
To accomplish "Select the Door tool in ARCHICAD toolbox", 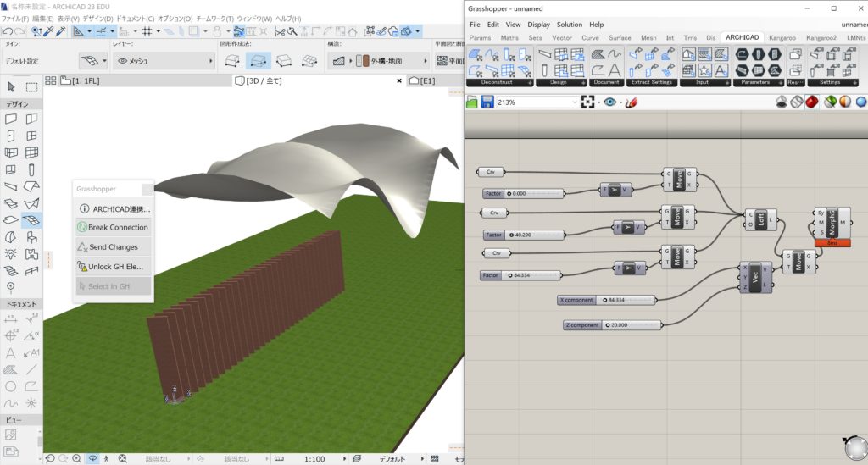I will pyautogui.click(x=11, y=136).
